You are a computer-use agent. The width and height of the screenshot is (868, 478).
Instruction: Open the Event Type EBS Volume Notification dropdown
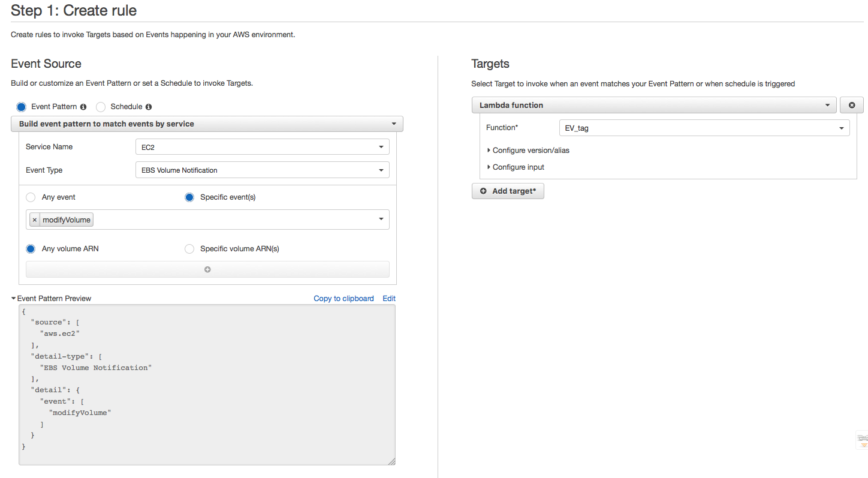[x=263, y=170]
